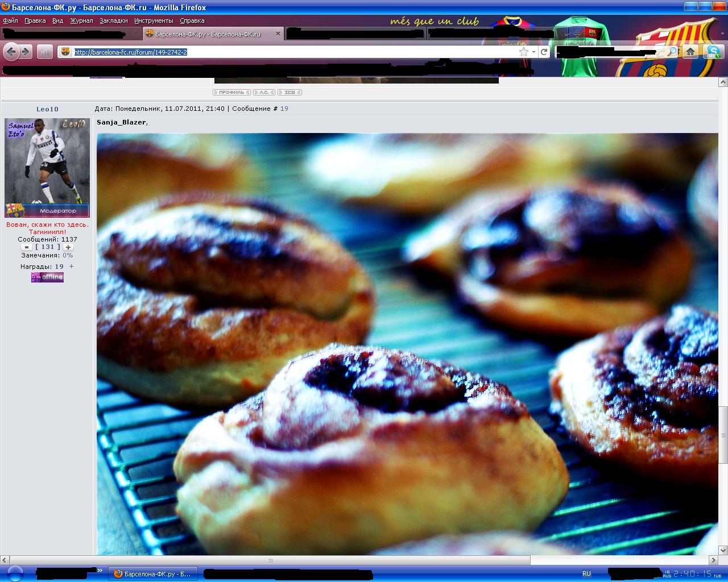Click Leo10 avatar image
Viewport: 728px width, 582px height.
point(47,168)
